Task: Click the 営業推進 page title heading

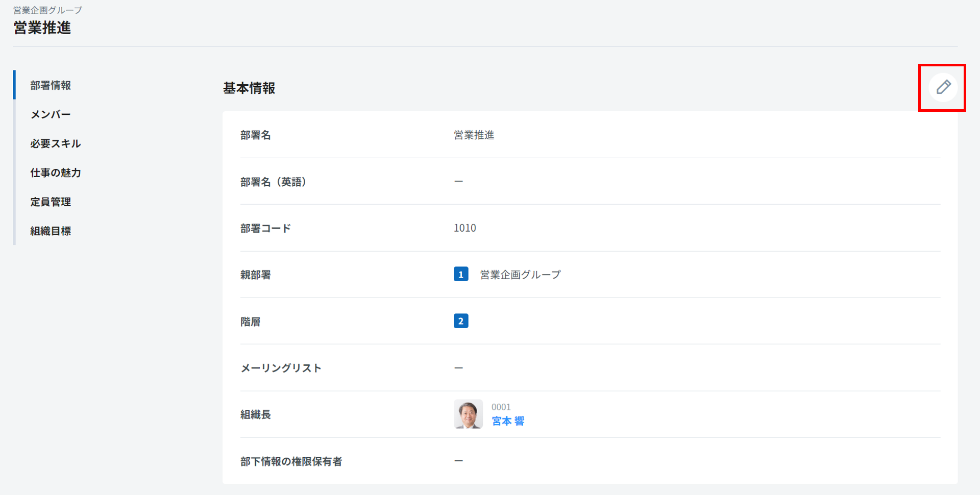Action: [42, 28]
